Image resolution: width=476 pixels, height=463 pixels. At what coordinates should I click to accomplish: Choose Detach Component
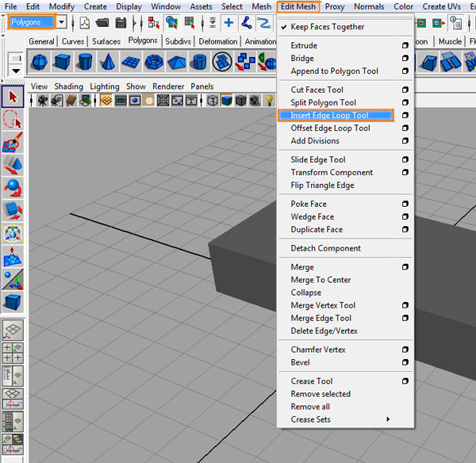(x=325, y=248)
